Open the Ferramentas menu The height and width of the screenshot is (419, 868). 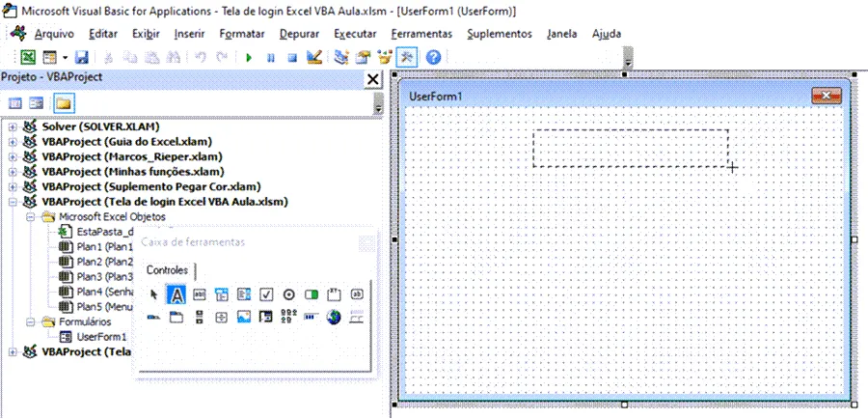click(x=421, y=34)
